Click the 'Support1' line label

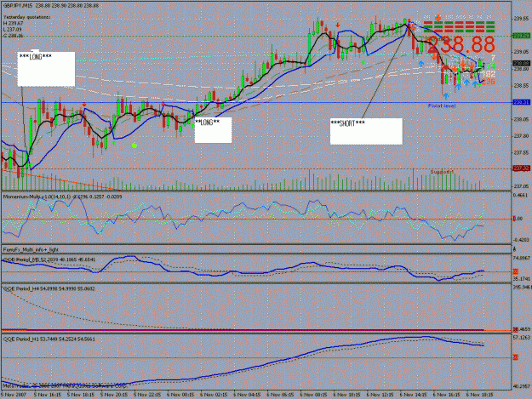[x=442, y=172]
